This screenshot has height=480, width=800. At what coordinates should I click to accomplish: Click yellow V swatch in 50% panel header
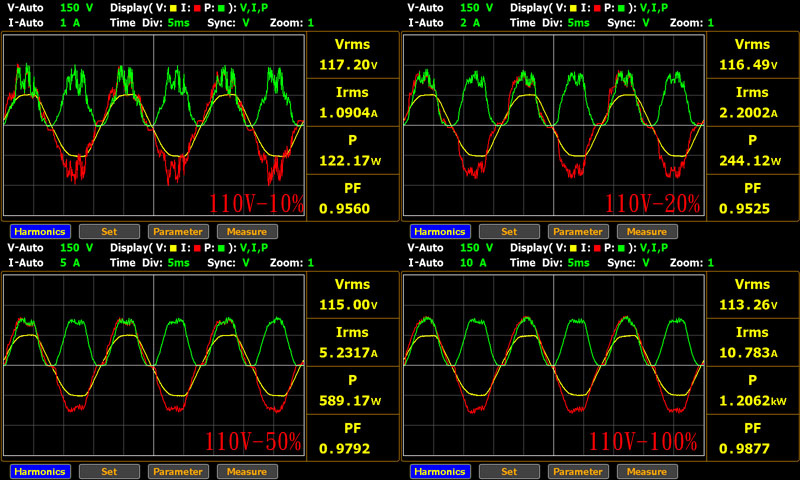pyautogui.click(x=173, y=248)
